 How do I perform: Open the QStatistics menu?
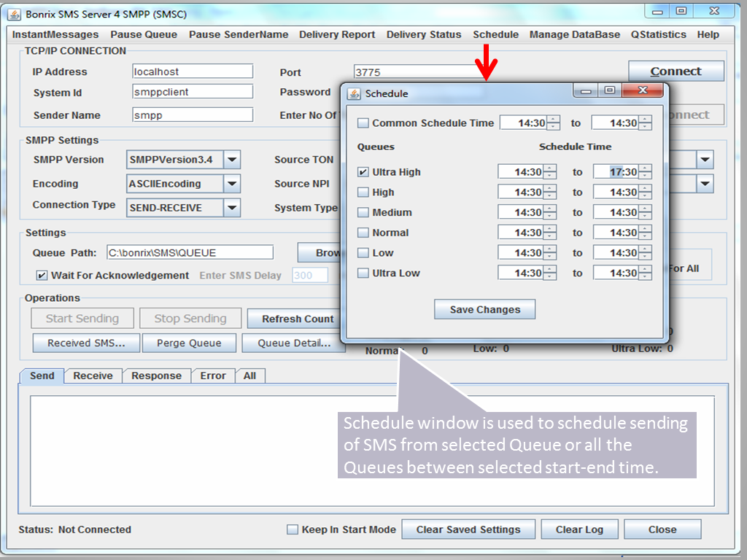[x=659, y=34]
